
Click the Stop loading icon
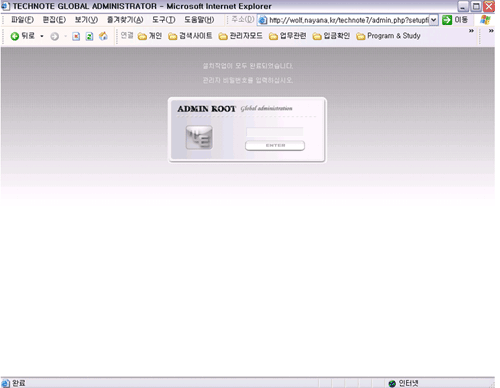76,36
